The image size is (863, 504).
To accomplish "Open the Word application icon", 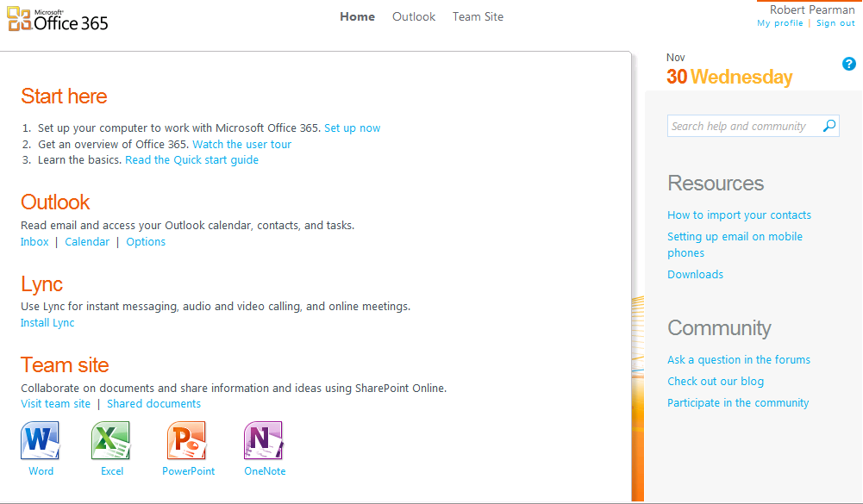I will click(41, 441).
